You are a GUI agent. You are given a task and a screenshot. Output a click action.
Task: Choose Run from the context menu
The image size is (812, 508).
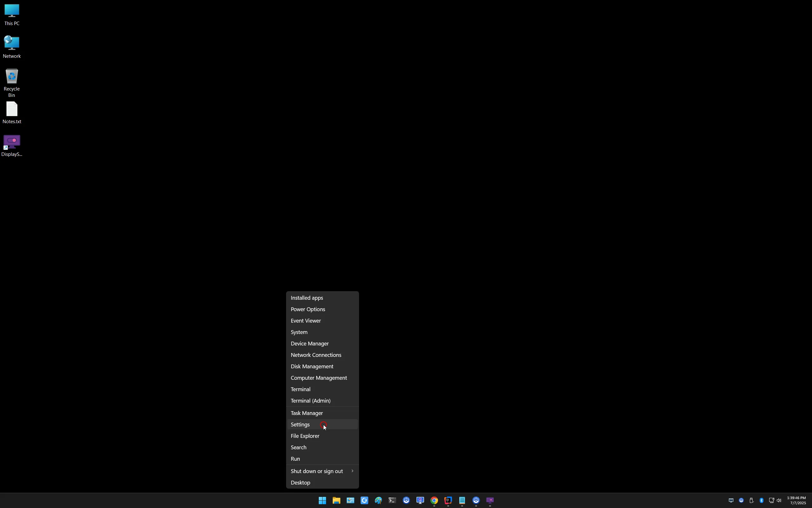[323, 459]
